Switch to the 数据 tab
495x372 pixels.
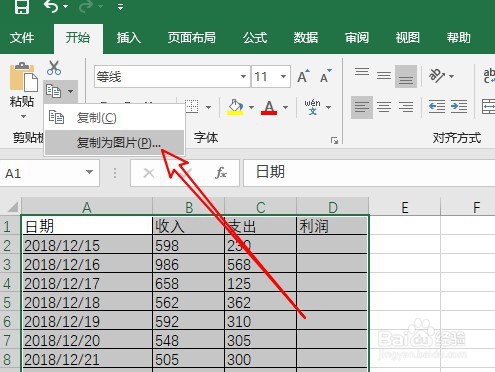pyautogui.click(x=306, y=38)
